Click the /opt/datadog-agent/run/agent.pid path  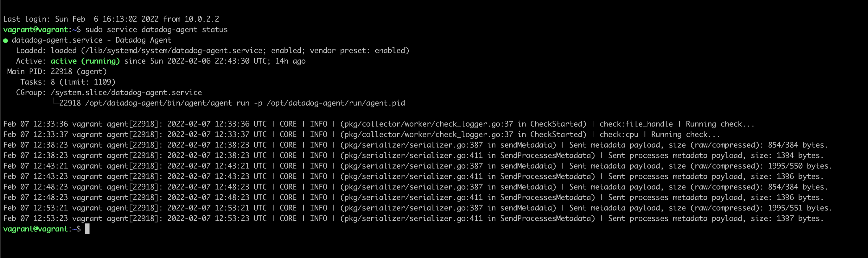click(336, 103)
